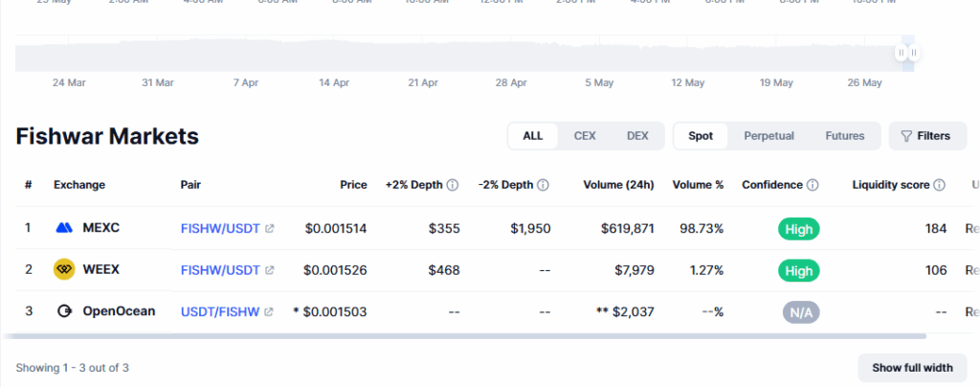Switch to the Futures tab
The image size is (980, 387).
click(x=845, y=136)
